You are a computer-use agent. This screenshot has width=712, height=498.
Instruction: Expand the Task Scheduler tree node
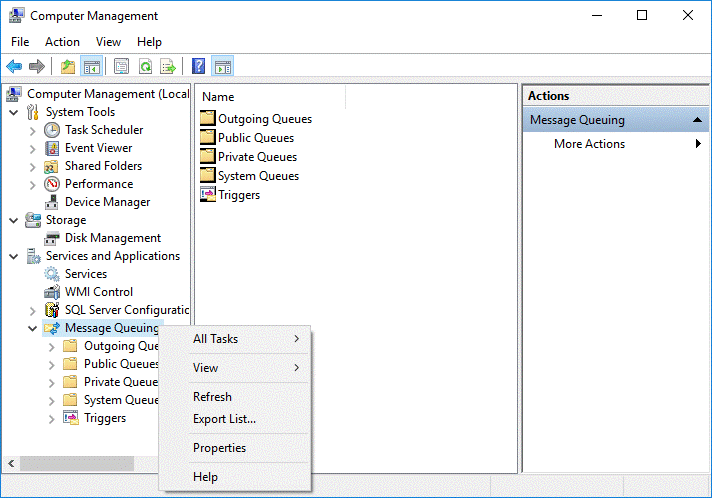[x=33, y=130]
